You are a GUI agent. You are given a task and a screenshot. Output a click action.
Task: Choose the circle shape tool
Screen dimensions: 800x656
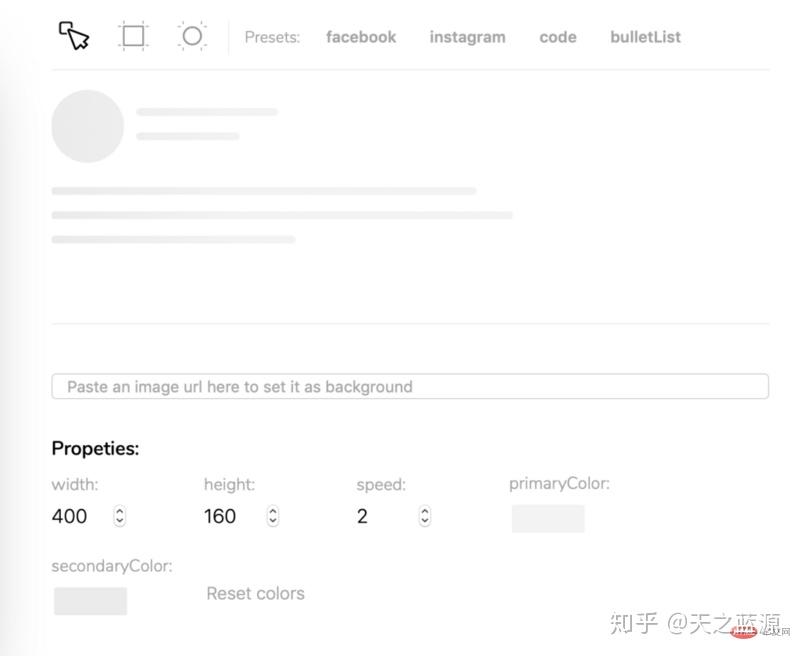(192, 37)
